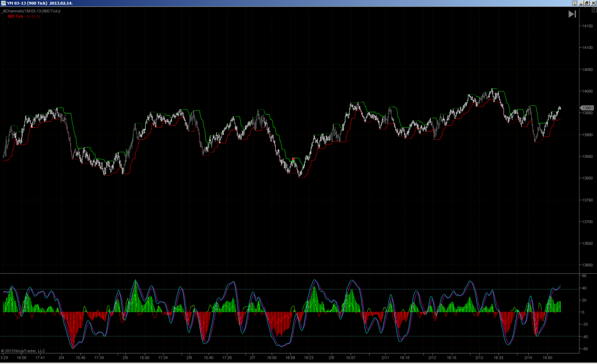Click the 14150 price axis label

point(588,26)
